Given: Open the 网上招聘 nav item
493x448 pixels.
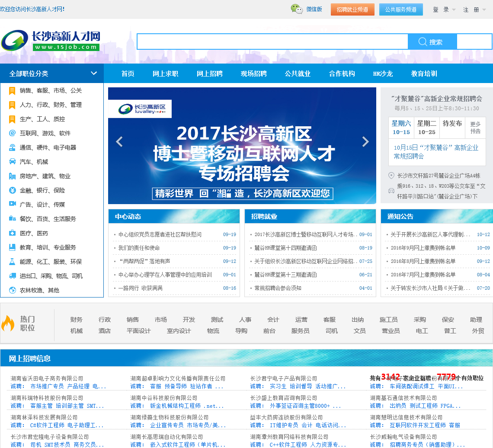Looking at the screenshot, I should click(x=209, y=74).
